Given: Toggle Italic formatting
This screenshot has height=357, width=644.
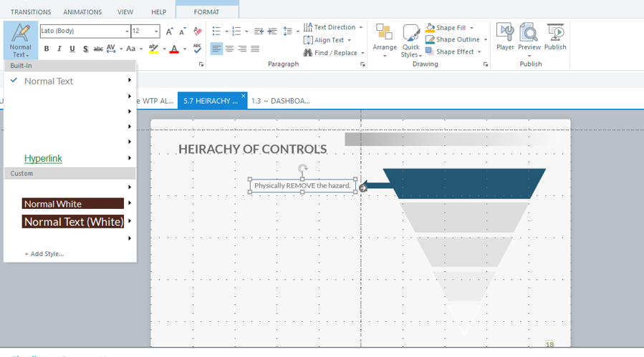Looking at the screenshot, I should (x=59, y=49).
